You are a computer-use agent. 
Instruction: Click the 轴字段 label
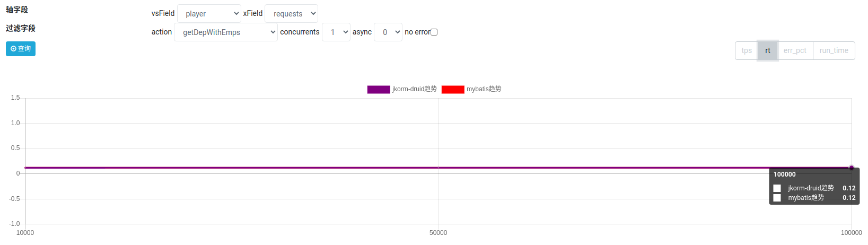coord(17,10)
